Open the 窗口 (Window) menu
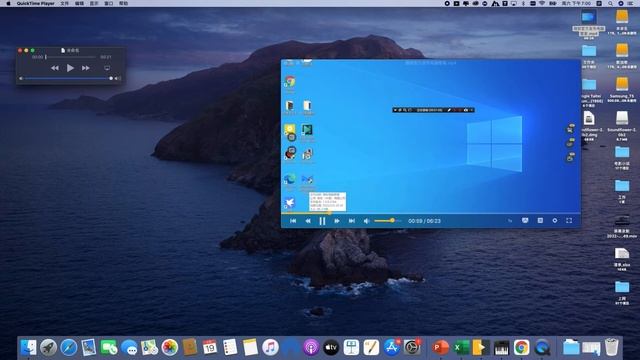This screenshot has height=360, width=640. point(109,3)
